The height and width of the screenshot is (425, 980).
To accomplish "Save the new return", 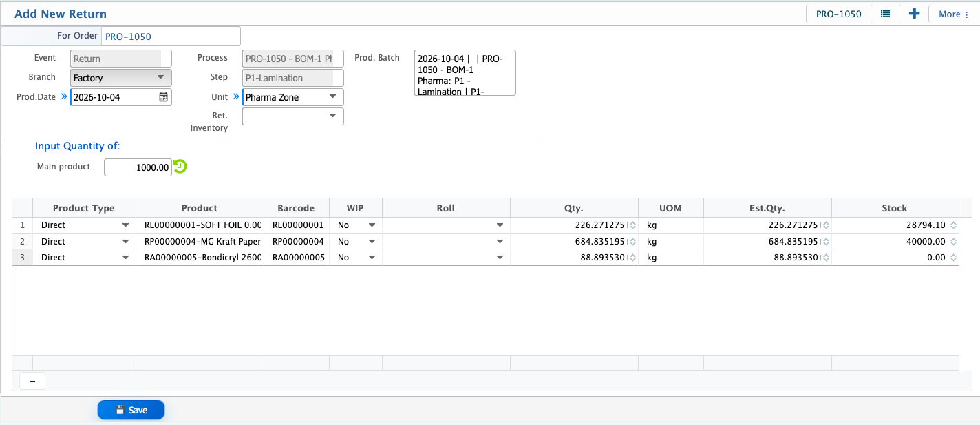I will coord(131,410).
